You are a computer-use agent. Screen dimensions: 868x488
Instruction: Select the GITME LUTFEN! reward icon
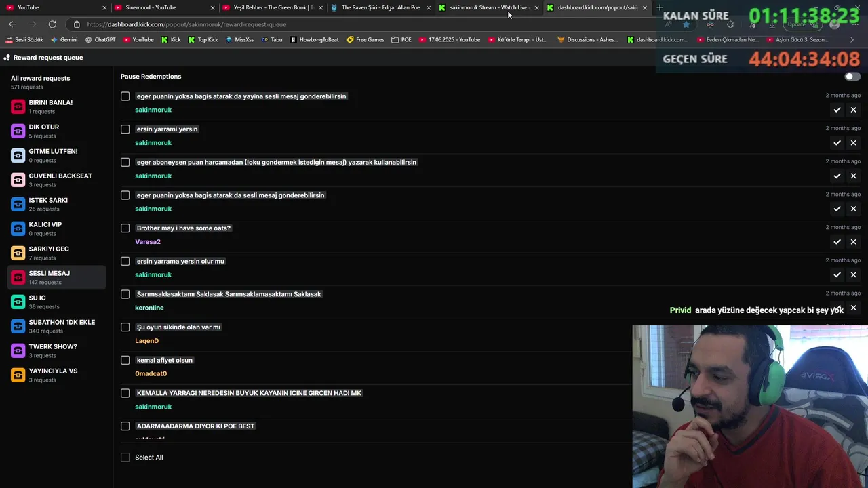18,155
